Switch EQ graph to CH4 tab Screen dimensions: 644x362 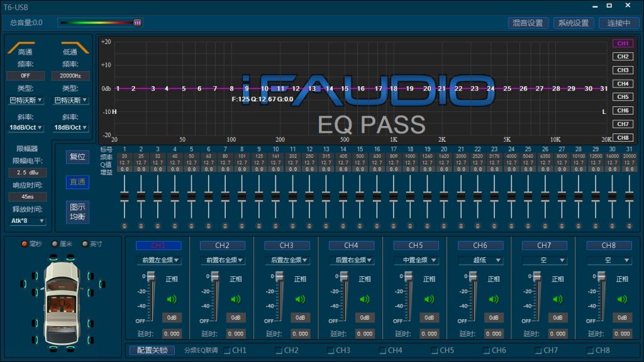coord(623,84)
